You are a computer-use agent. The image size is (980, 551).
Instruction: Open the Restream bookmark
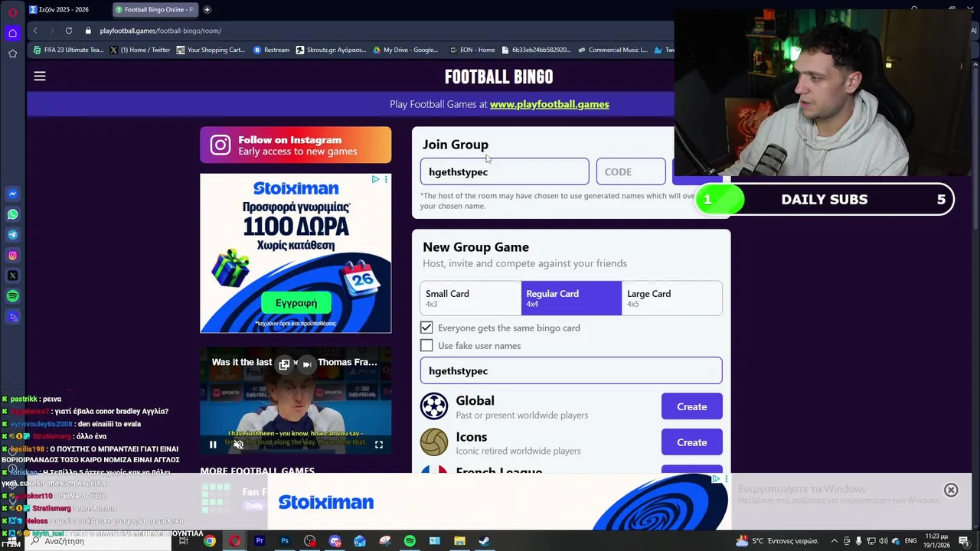271,50
